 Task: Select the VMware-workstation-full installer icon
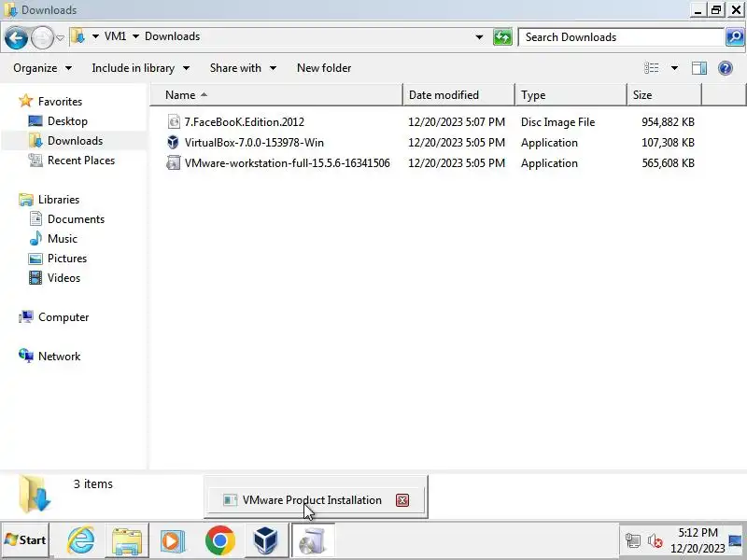174,162
